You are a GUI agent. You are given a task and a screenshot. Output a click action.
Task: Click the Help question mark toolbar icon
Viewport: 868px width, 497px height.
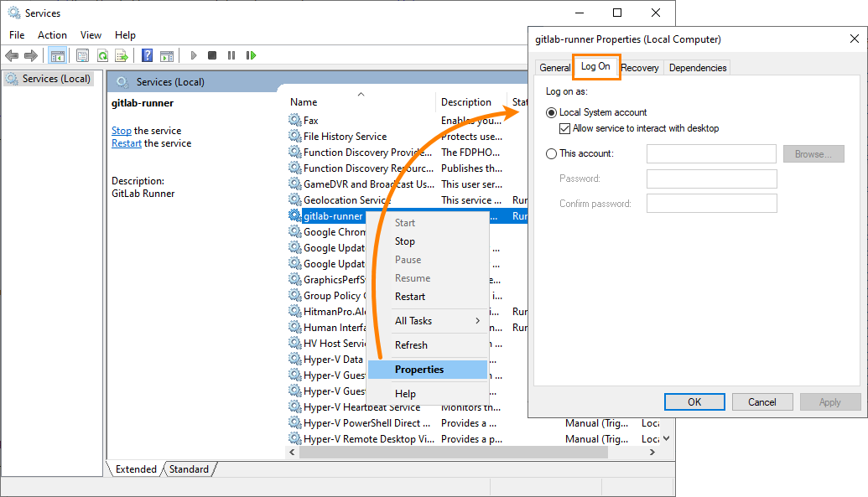[147, 55]
